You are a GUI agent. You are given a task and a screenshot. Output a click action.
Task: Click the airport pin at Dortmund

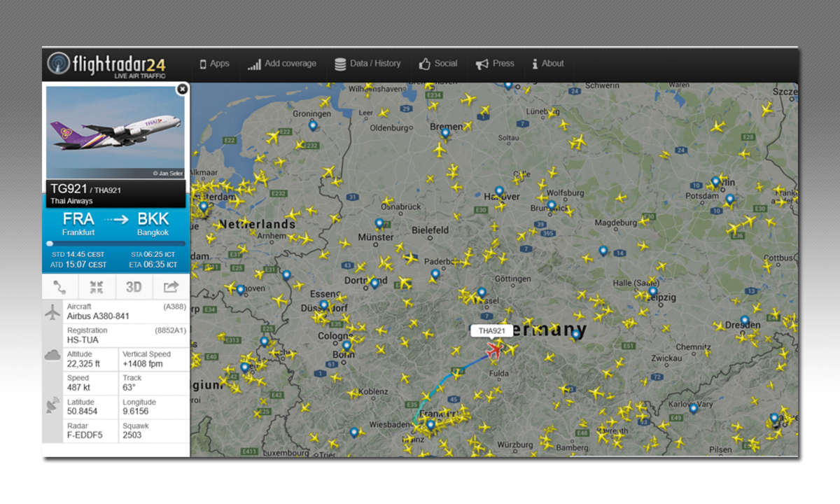click(374, 283)
